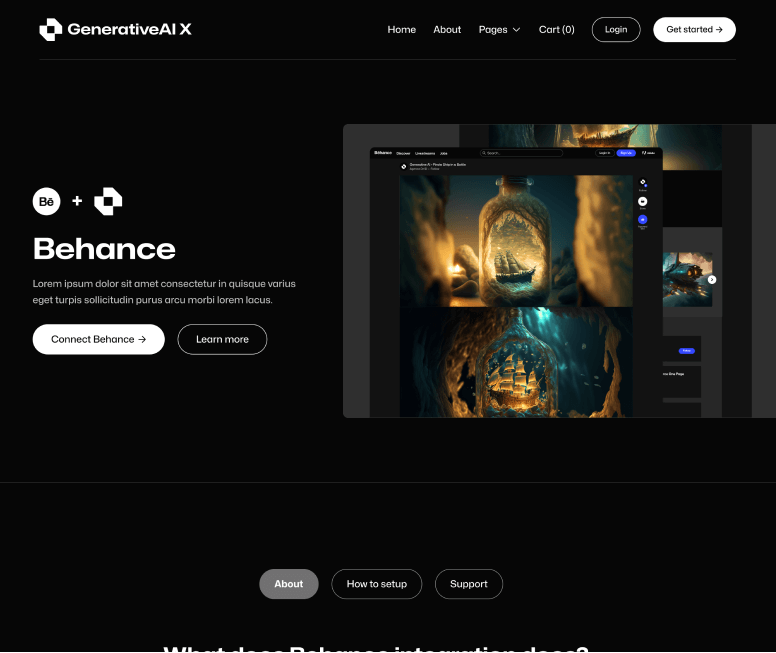
Task: Click the ship in bottle preview image
Action: click(516, 241)
